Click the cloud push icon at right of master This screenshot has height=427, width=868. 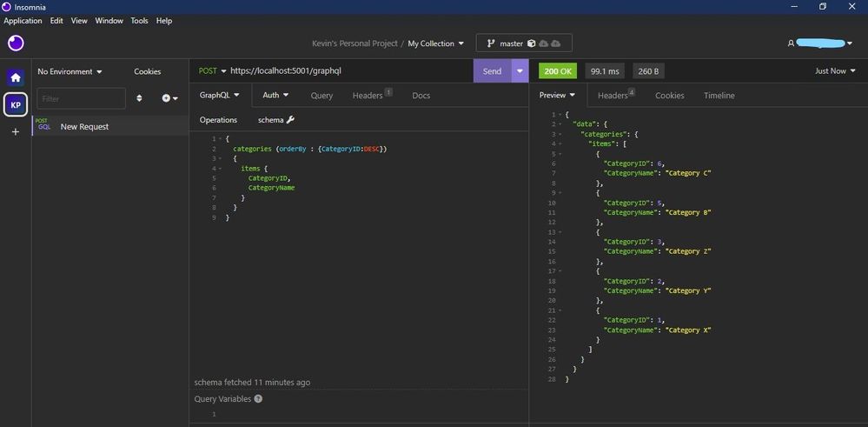coord(556,43)
